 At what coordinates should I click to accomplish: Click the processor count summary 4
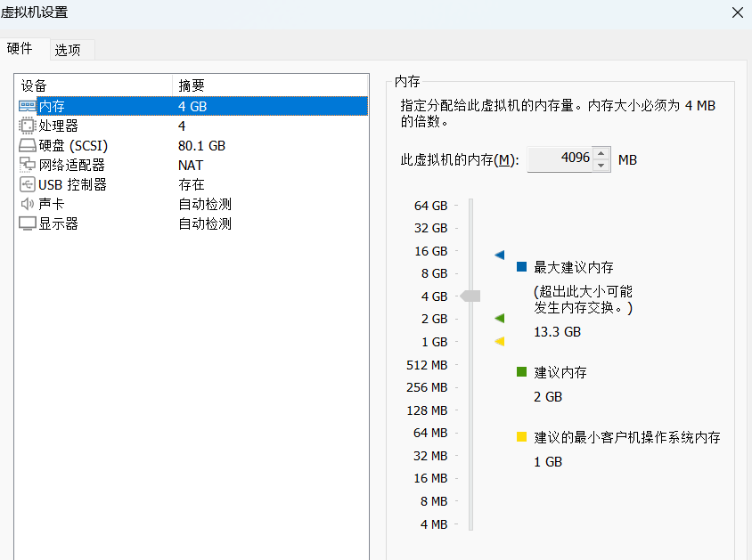pyautogui.click(x=182, y=126)
